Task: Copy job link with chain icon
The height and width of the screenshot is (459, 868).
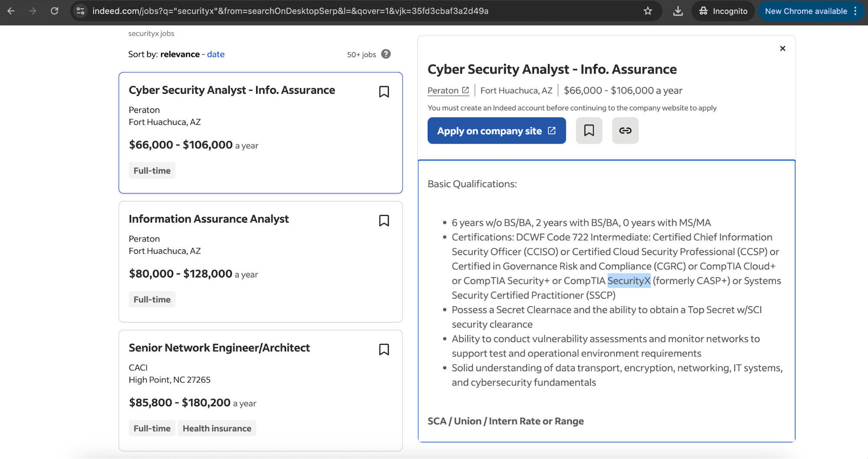Action: [625, 130]
